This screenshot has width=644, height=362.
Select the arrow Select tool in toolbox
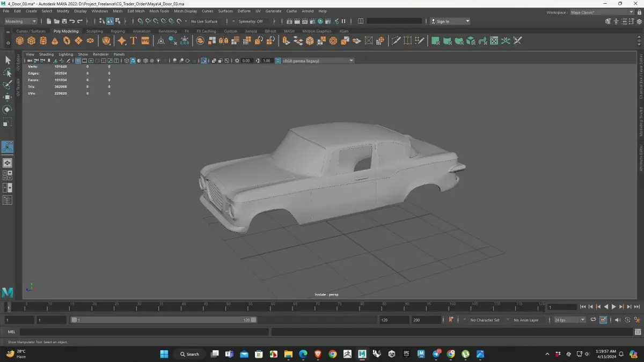coord(8,60)
